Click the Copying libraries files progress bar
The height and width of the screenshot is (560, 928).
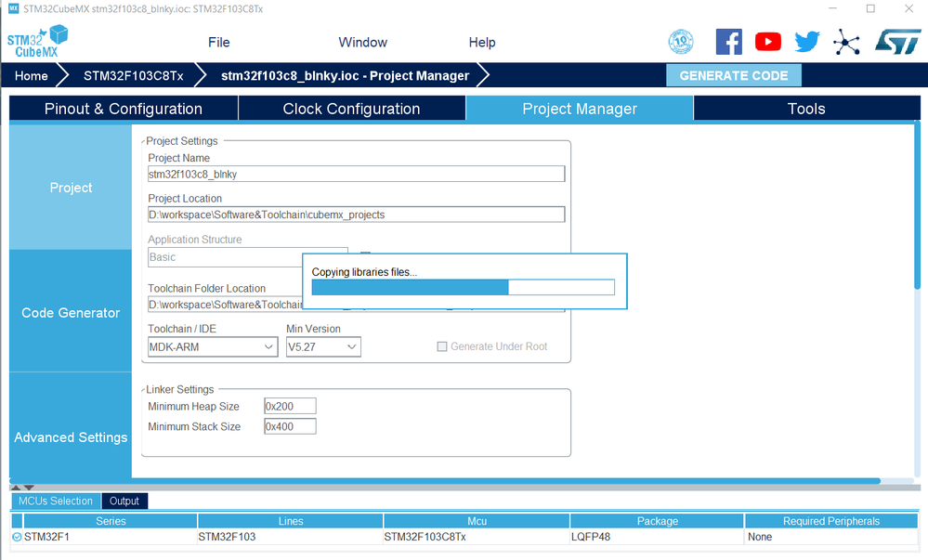[463, 287]
